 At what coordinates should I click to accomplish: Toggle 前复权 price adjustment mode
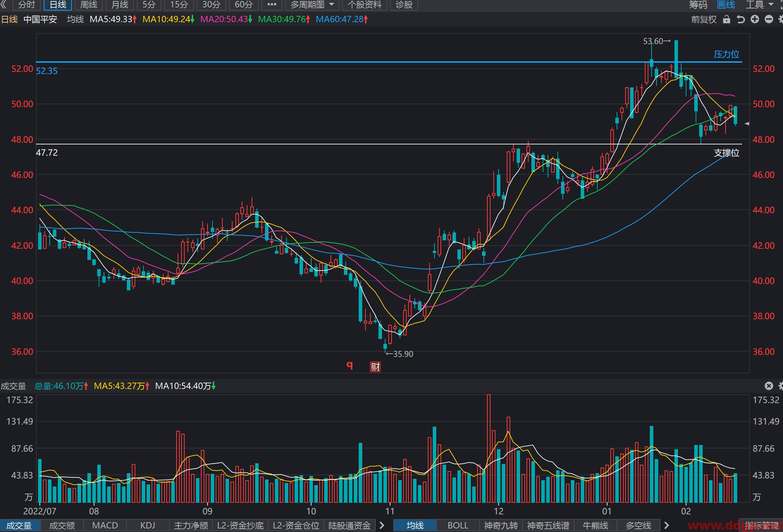pos(704,19)
